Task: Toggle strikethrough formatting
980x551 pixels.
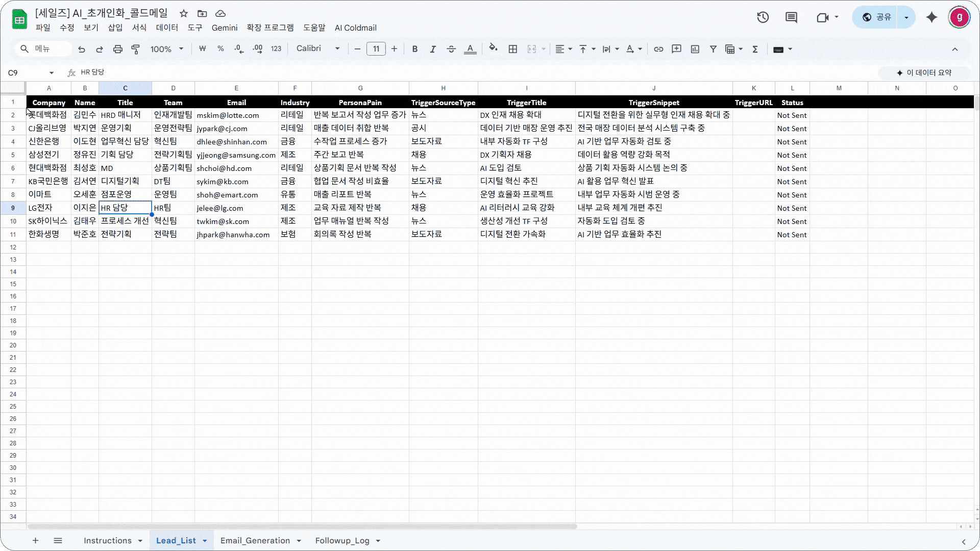Action: point(451,49)
